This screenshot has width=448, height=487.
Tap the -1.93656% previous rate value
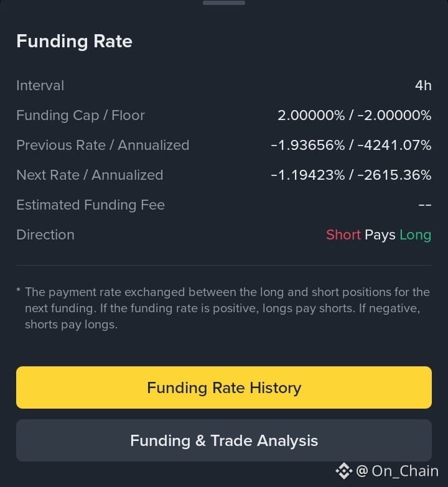pos(307,146)
